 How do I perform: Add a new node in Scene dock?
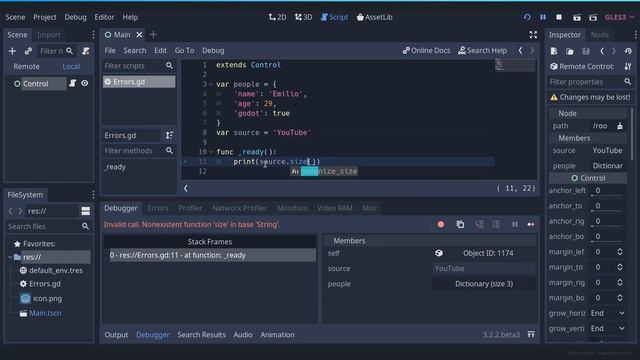(x=12, y=51)
